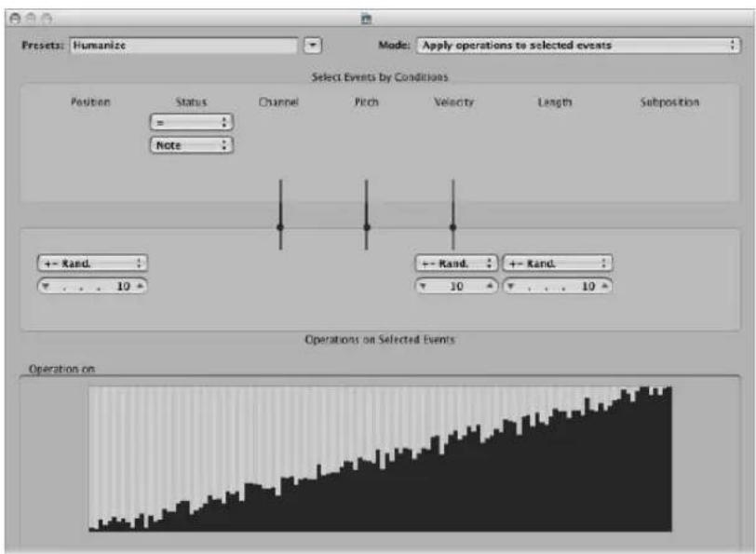Click the Pitch column label

point(367,101)
